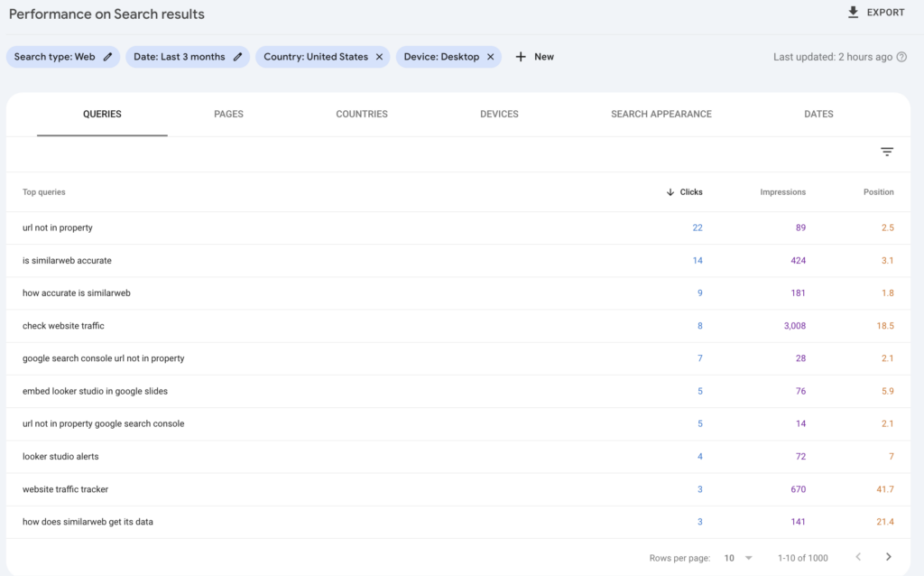Viewport: 924px width, 576px height.
Task: Open the Search Appearance tab
Action: click(661, 115)
